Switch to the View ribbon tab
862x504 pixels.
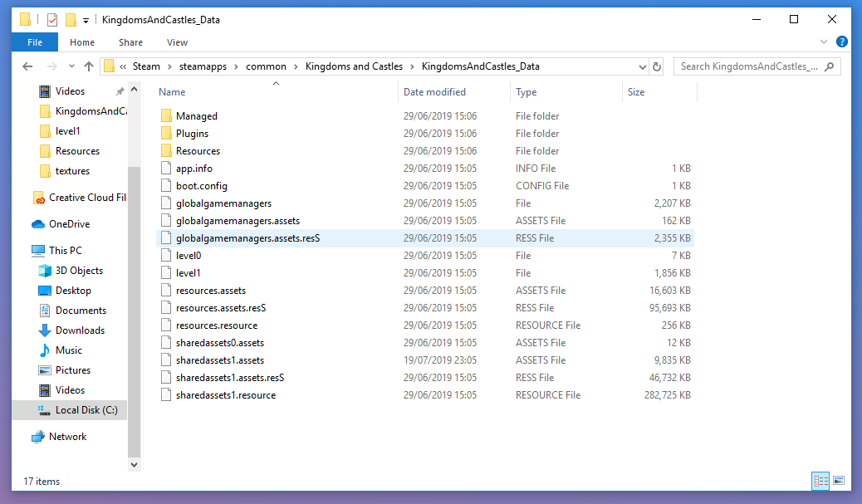click(177, 42)
